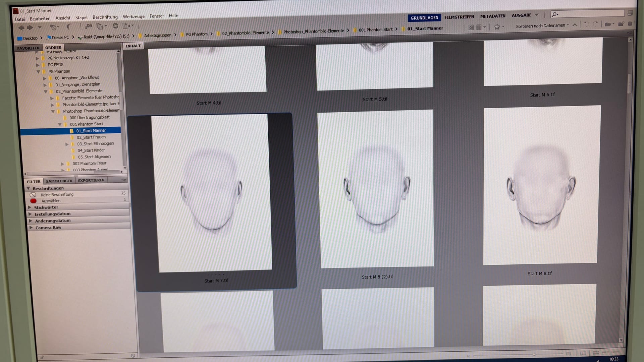Open the Werkzeuge menu
This screenshot has height=362, width=644.
133,16
